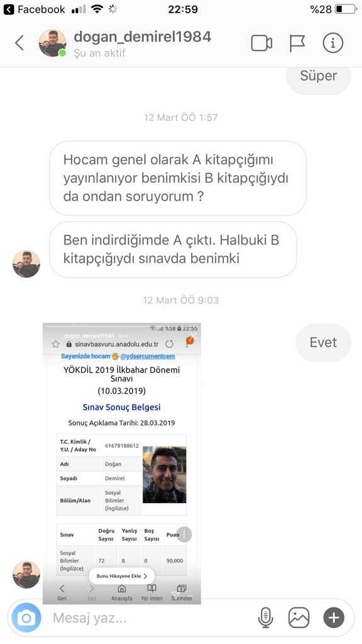The image size is (362, 644).
Task: Tap Bunu Hikayene Ekle button
Action: tap(121, 576)
